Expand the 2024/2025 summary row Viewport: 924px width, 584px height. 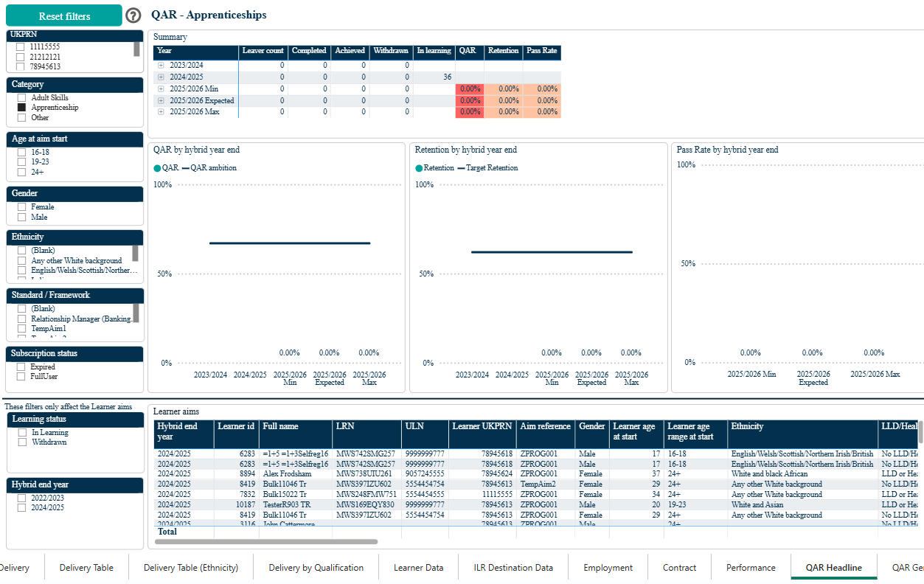click(161, 77)
